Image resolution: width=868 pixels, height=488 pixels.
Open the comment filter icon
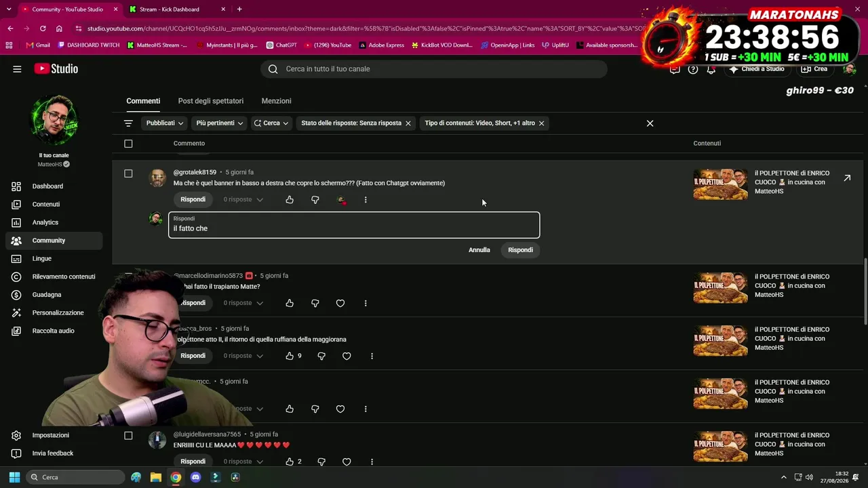[128, 123]
